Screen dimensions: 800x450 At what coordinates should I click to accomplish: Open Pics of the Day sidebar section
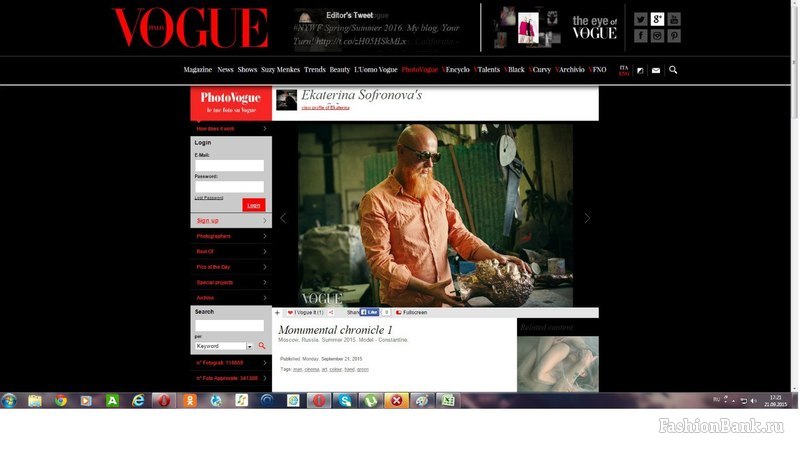pos(231,267)
